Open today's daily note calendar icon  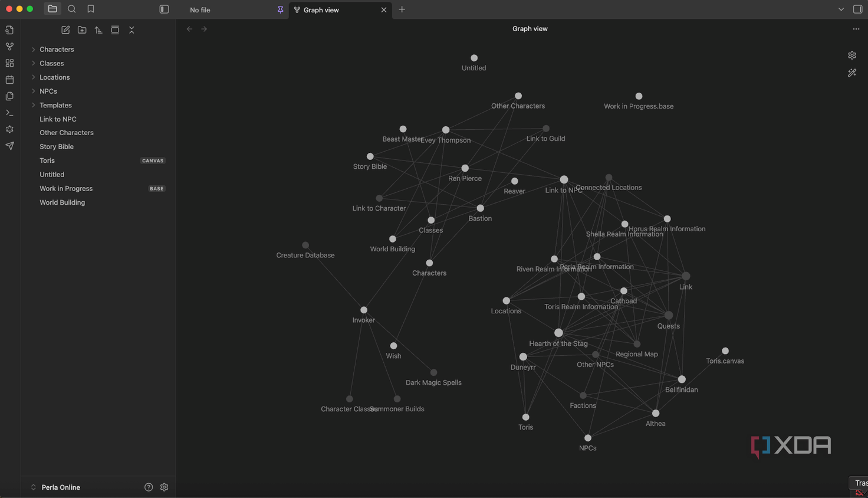point(9,80)
